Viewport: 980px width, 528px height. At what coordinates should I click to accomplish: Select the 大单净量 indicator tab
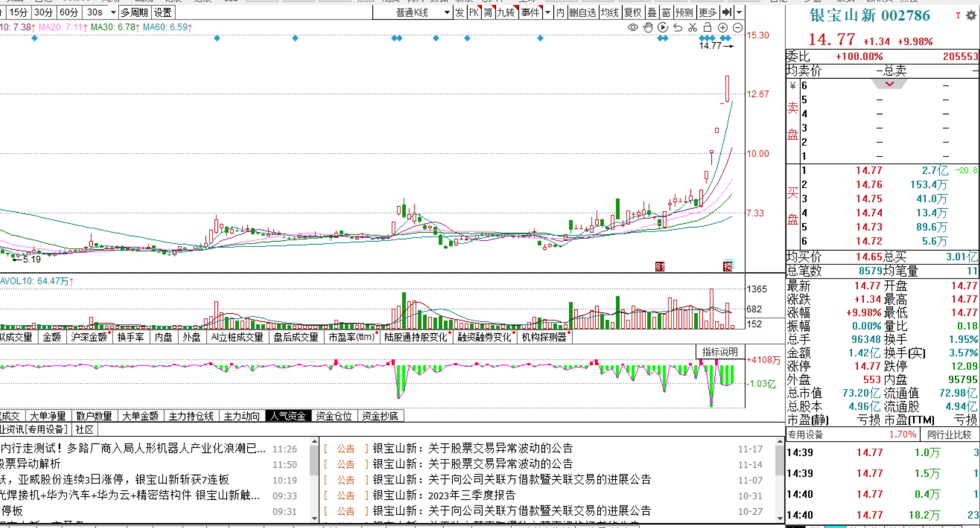(x=48, y=416)
